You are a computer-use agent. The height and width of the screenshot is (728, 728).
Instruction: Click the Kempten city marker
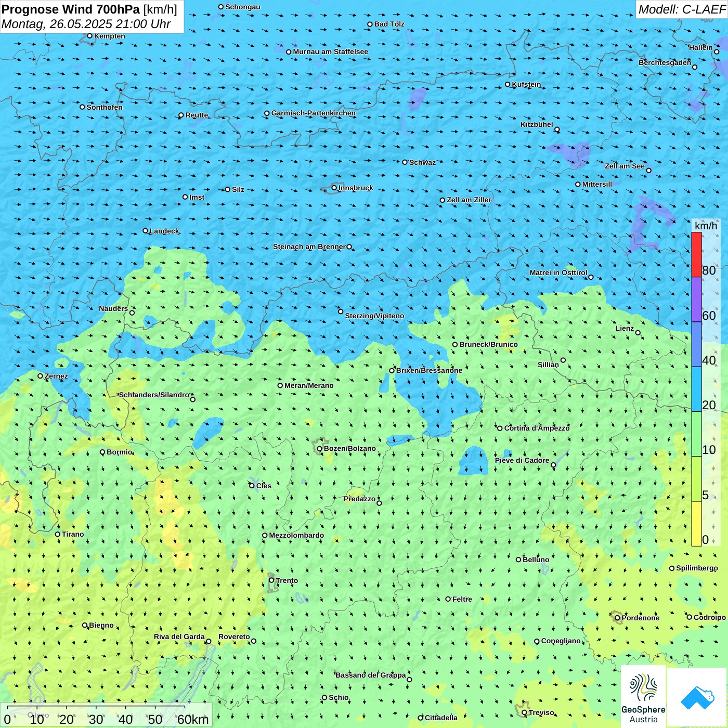coord(89,36)
